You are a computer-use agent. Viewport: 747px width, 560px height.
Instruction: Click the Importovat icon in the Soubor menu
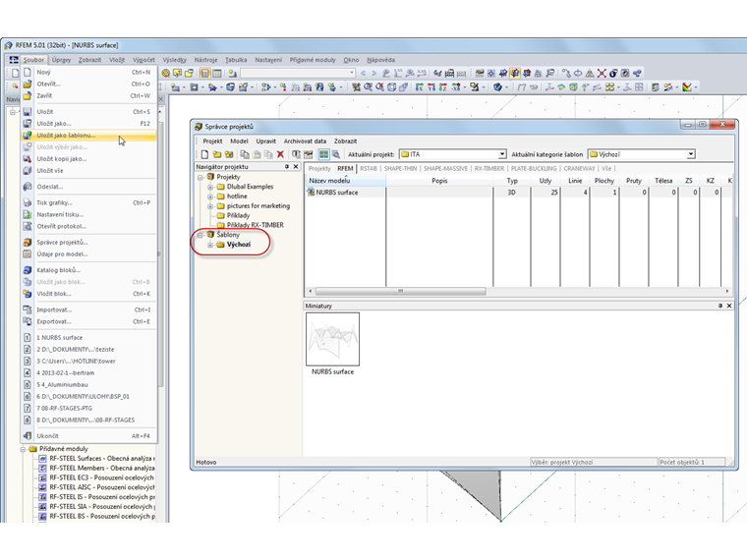click(28, 309)
